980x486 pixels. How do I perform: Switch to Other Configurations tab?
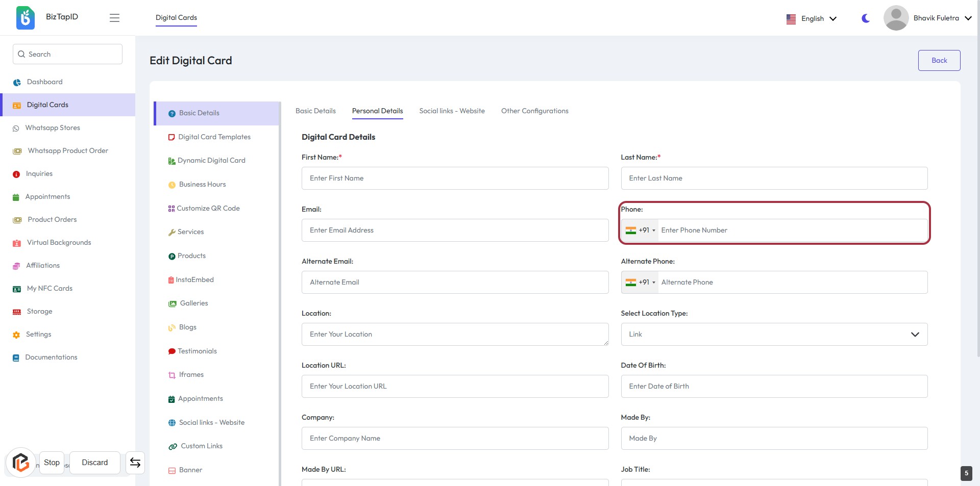pos(534,111)
